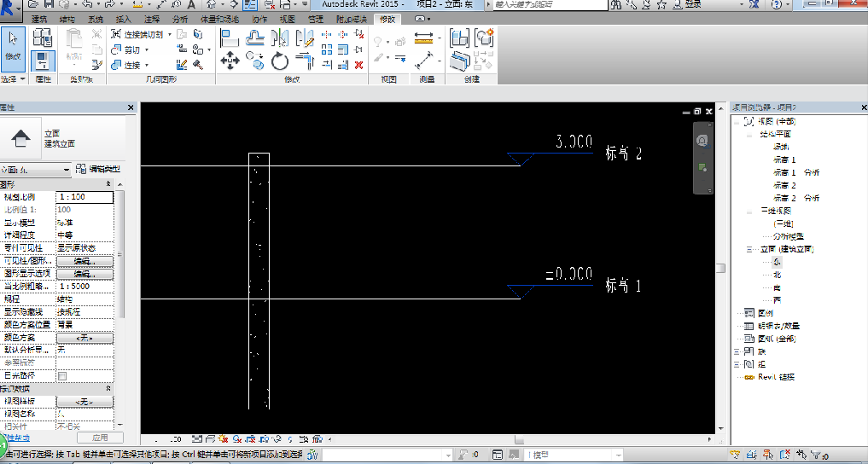Toggle the sun path checkbox in Properties
Viewport: 868px width, 464px height.
click(x=61, y=375)
